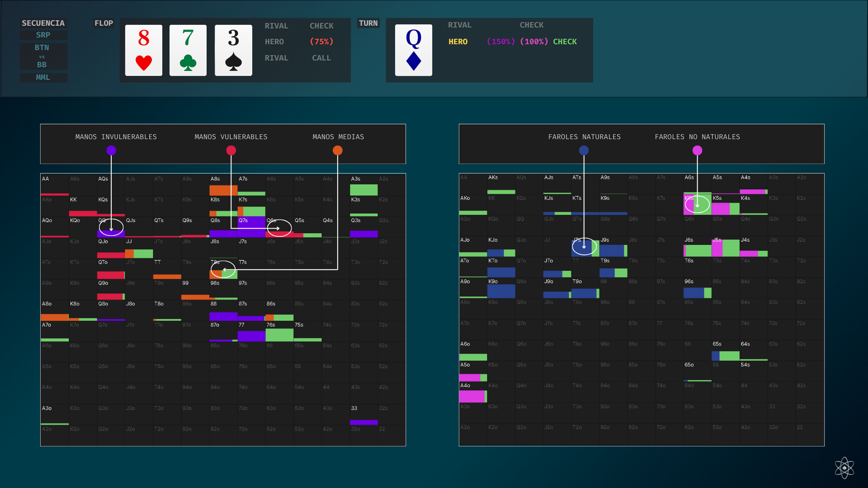Select the 150% bet size option
Viewport: 868px width, 488px height.
[501, 42]
